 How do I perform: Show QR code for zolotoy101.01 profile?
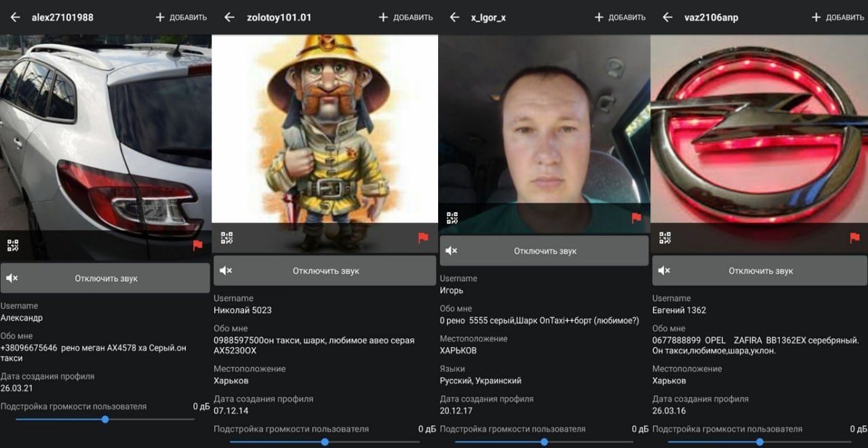[x=226, y=238]
